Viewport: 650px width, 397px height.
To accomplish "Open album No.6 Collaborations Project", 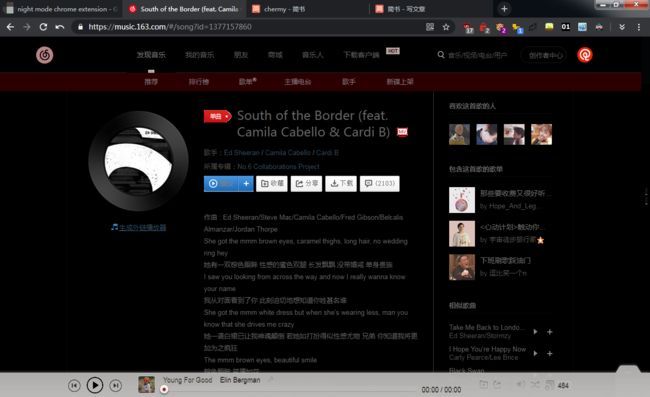I will pyautogui.click(x=278, y=167).
